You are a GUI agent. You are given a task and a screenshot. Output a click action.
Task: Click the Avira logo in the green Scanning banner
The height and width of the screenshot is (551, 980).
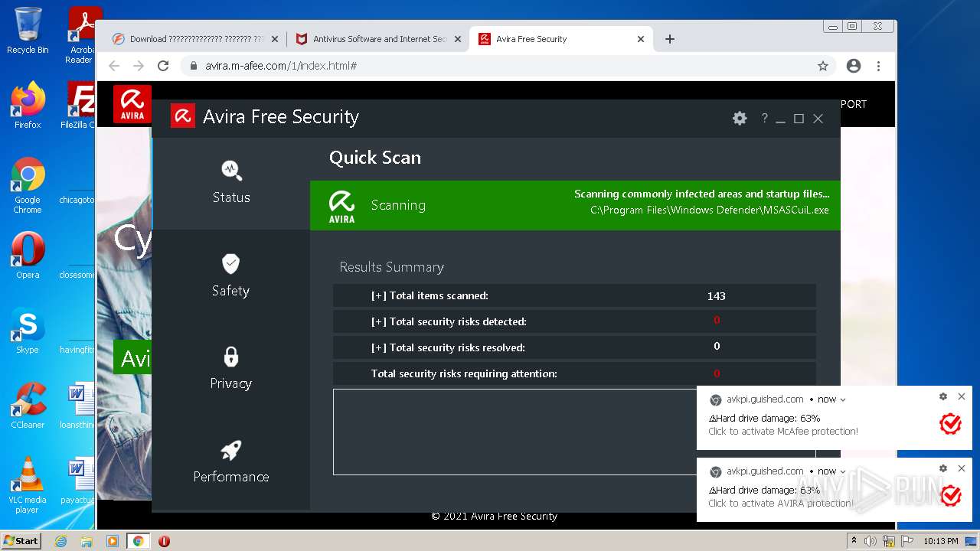[x=341, y=206]
